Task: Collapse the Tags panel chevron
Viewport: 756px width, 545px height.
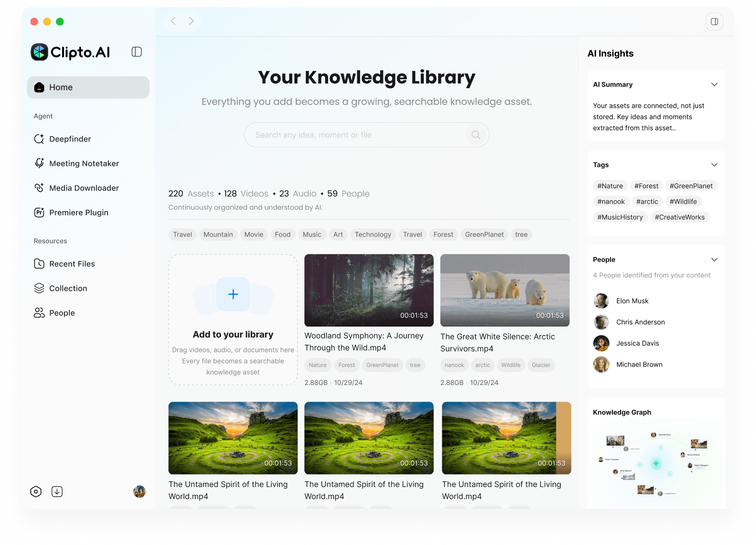Action: pyautogui.click(x=714, y=165)
